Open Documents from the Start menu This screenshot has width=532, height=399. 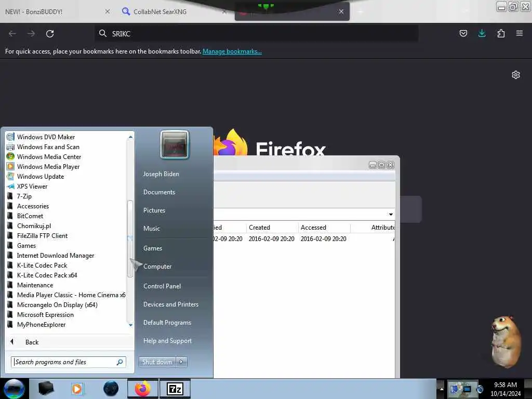(159, 192)
